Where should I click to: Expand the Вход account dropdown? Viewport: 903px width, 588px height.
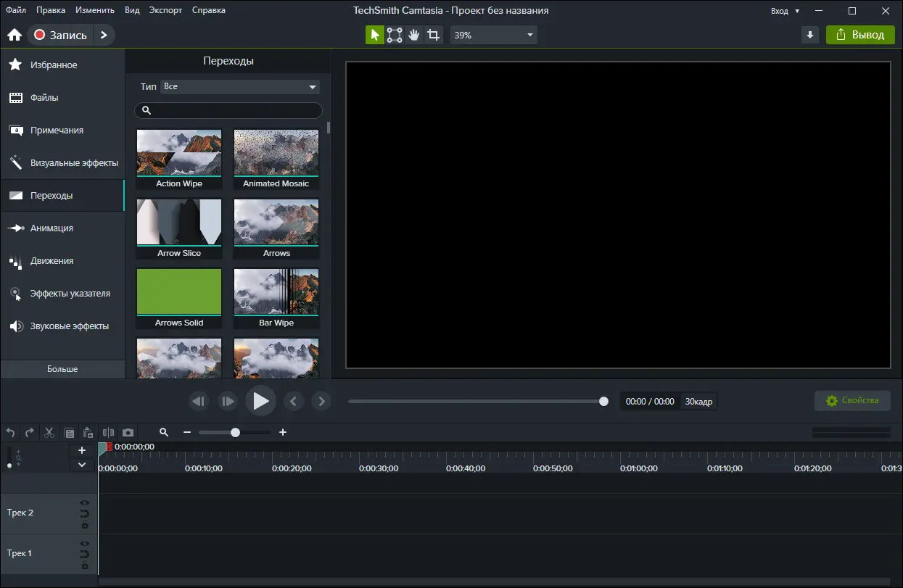(x=786, y=11)
